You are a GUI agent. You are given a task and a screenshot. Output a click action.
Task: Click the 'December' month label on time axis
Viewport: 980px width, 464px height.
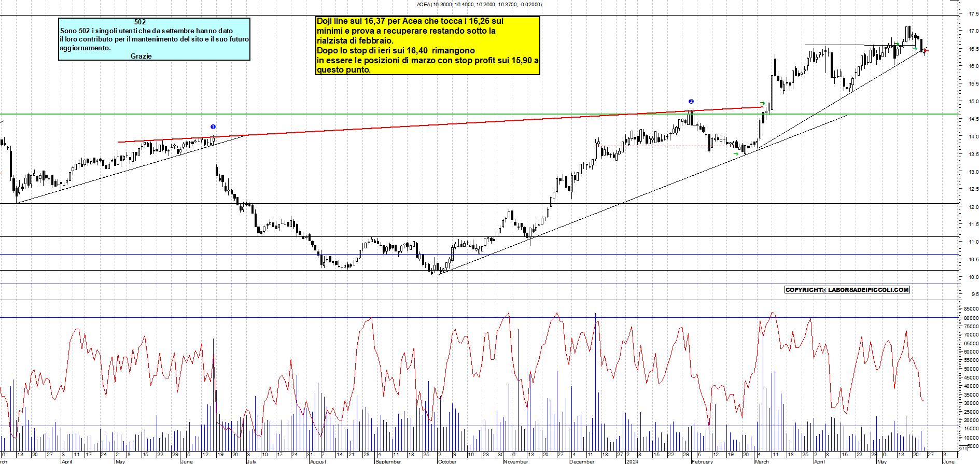[x=582, y=461]
